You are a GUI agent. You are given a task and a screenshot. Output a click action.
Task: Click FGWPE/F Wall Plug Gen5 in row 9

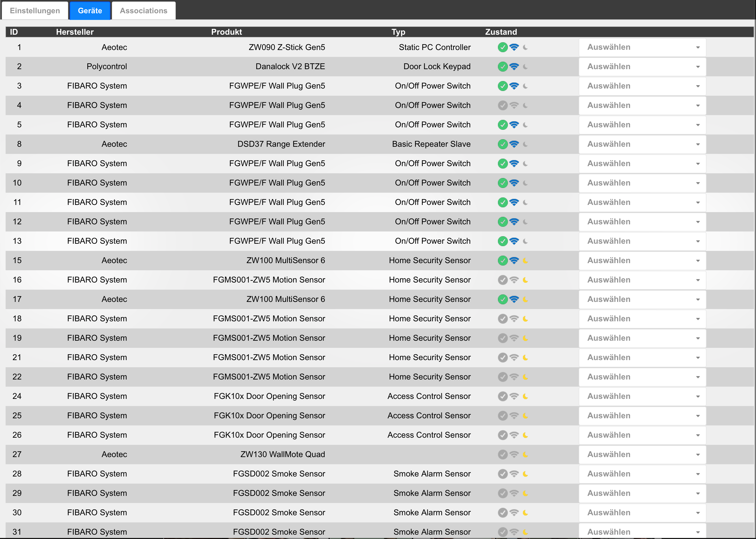click(277, 164)
